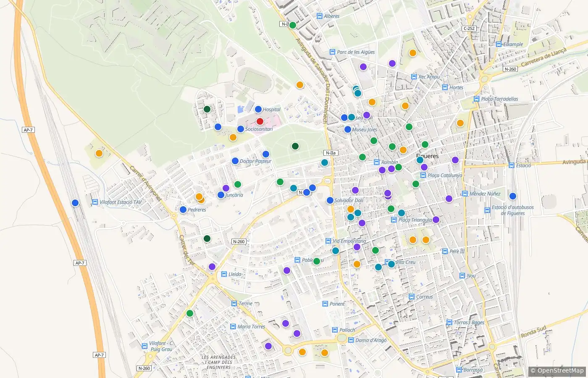The image size is (588, 378).
Task: Open the Nou bus stop icon
Action: point(462,276)
